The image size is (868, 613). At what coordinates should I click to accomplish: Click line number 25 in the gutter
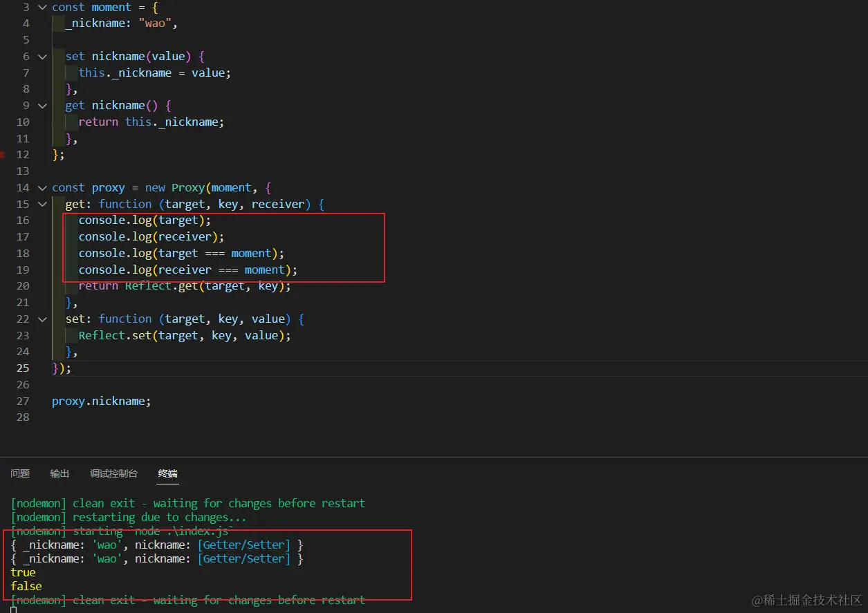pyautogui.click(x=22, y=368)
